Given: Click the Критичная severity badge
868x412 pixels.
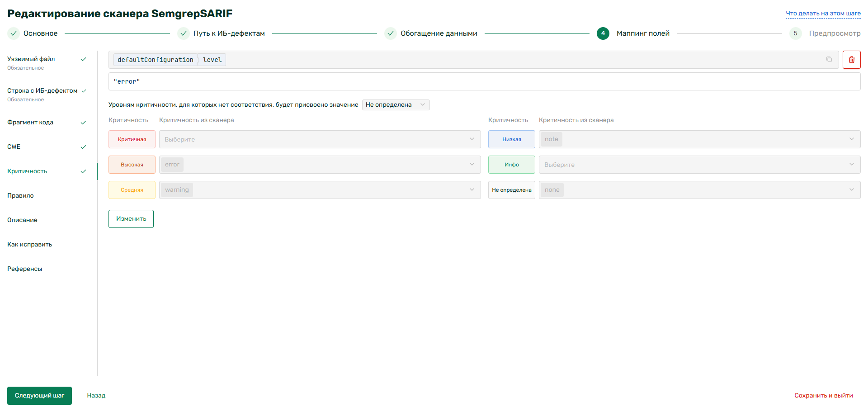Looking at the screenshot, I should point(132,139).
